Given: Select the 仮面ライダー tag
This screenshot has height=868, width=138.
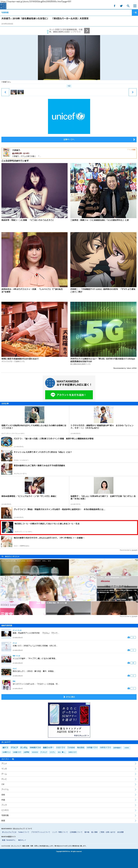Looking at the screenshot, I should tap(48, 748).
